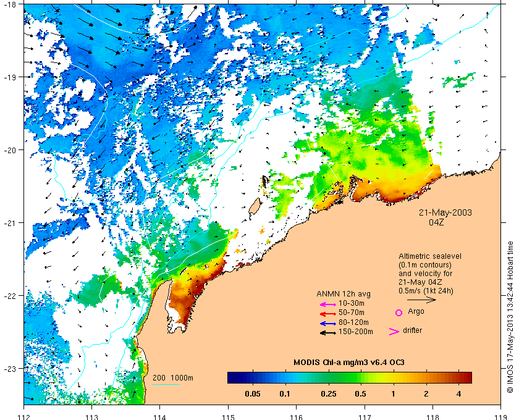
Task: Click the '0.5m/s (1kt 24h)' text
Action: 426,291
